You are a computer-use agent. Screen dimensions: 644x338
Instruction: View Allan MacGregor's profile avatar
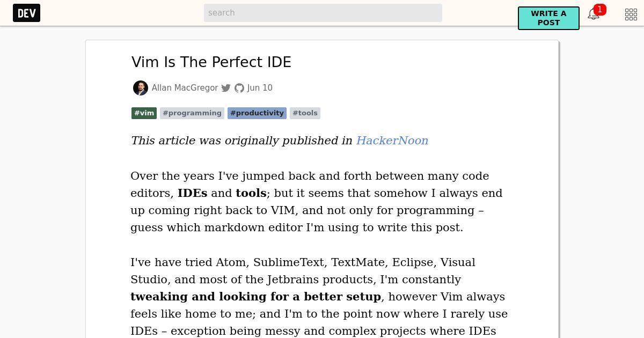141,88
